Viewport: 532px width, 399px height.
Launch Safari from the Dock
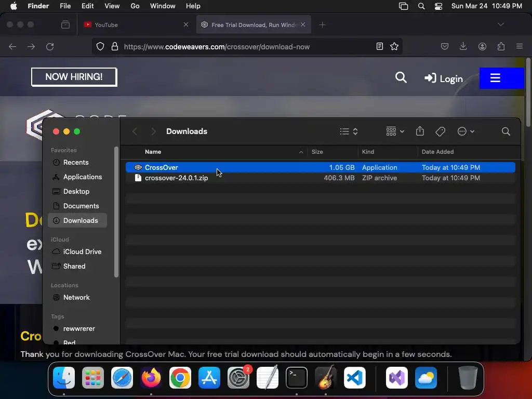122,378
